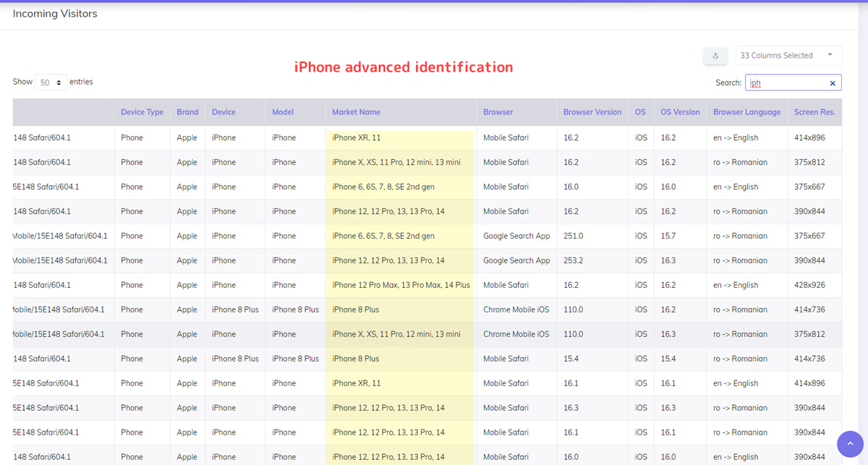Click the stepper arrows beside entries count
This screenshot has width=868, height=465.
(59, 82)
